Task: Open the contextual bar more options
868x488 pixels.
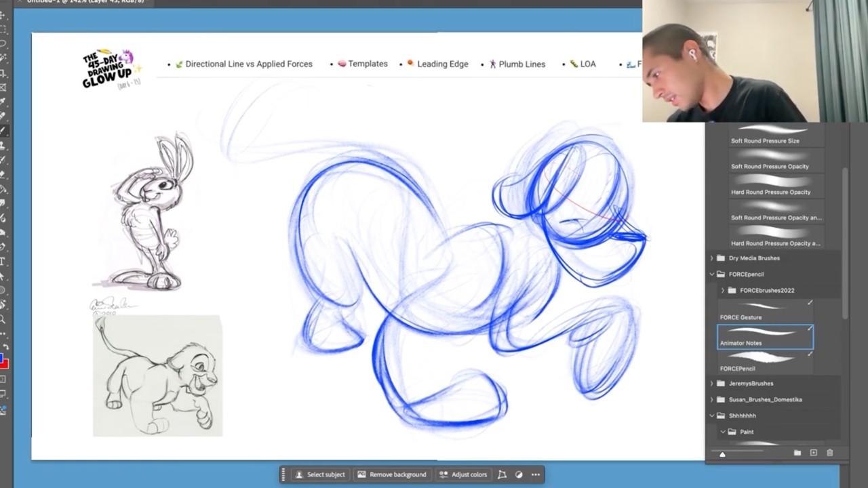Action: coord(536,474)
